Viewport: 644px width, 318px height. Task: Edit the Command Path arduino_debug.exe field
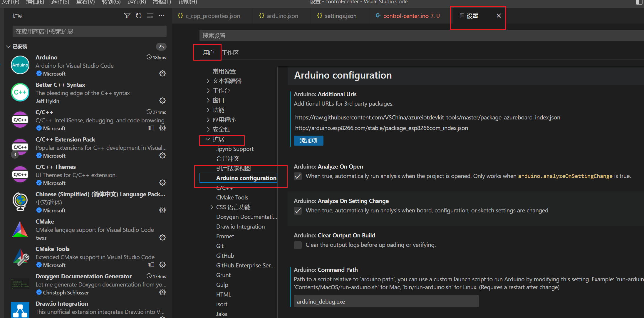pos(386,302)
